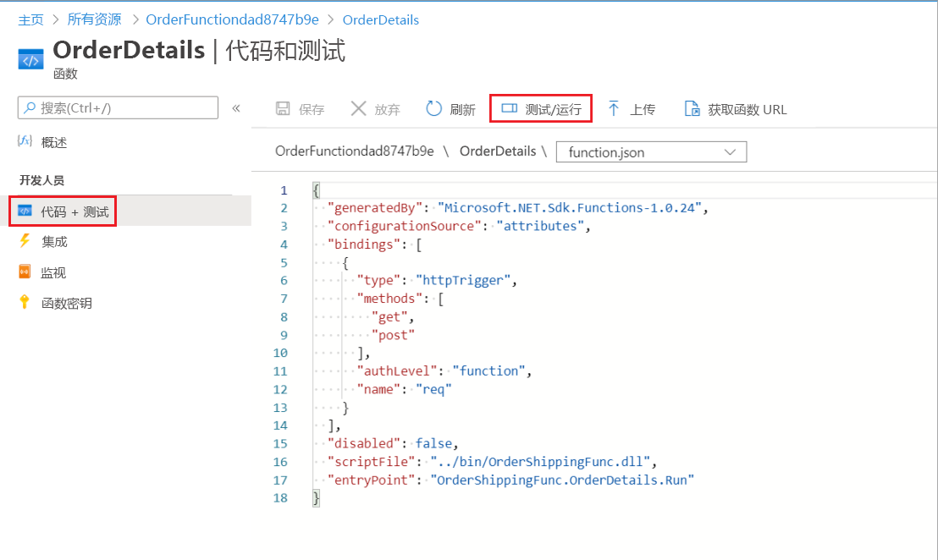Click the "attributes" value on line 3
The height and width of the screenshot is (560, 938).
click(x=540, y=225)
